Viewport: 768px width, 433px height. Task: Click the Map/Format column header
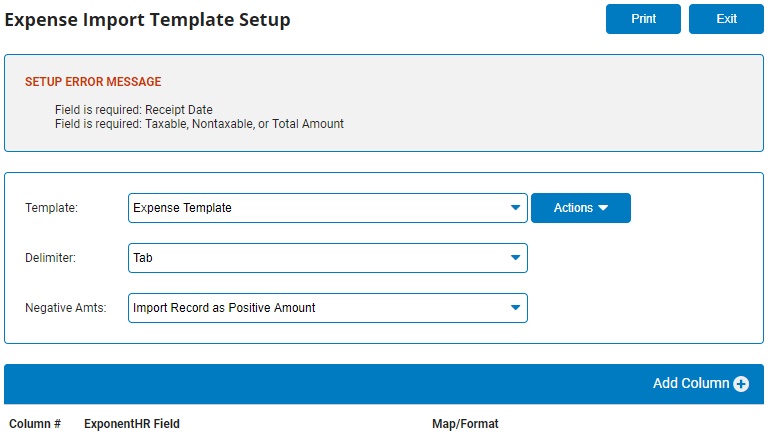(x=465, y=424)
